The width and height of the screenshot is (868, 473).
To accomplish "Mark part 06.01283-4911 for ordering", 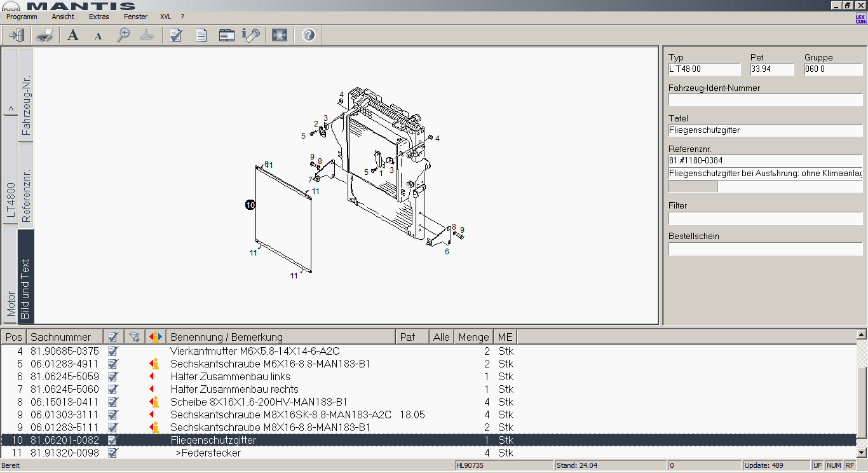I will pyautogui.click(x=113, y=364).
